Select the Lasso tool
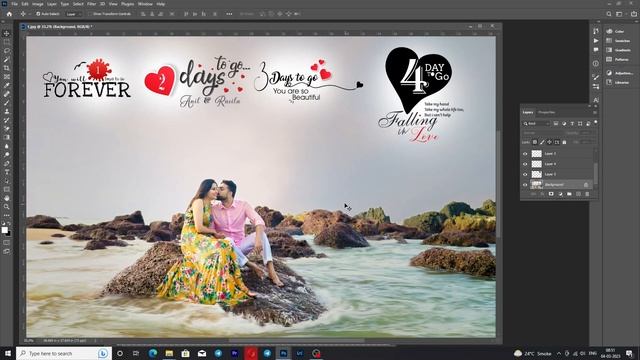This screenshot has height=360, width=640. click(7, 51)
